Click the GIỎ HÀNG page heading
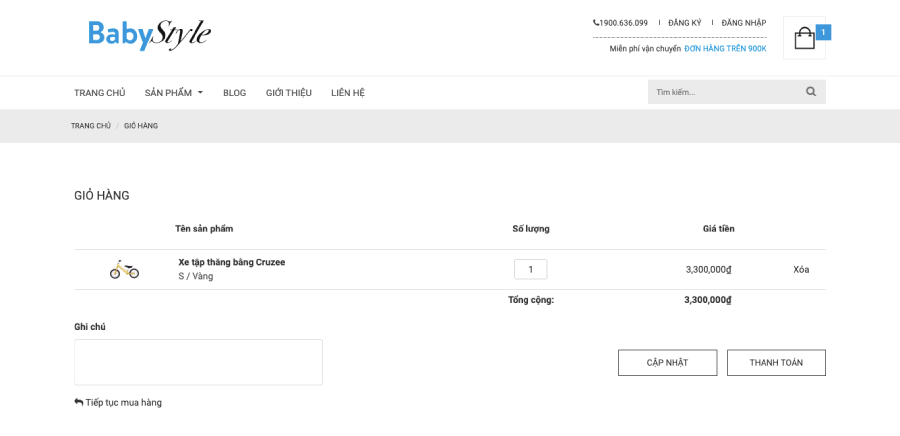The height and width of the screenshot is (436, 900). pyautogui.click(x=102, y=196)
